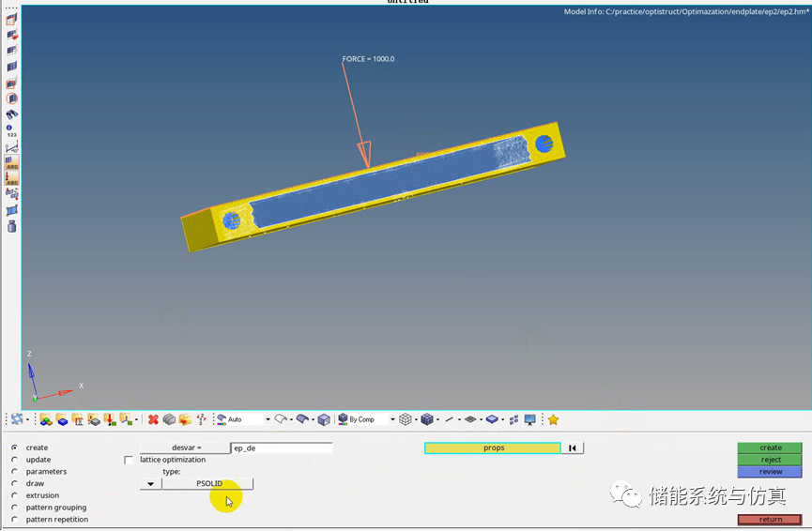812x531 pixels.
Task: Click the blue review button
Action: coord(770,472)
